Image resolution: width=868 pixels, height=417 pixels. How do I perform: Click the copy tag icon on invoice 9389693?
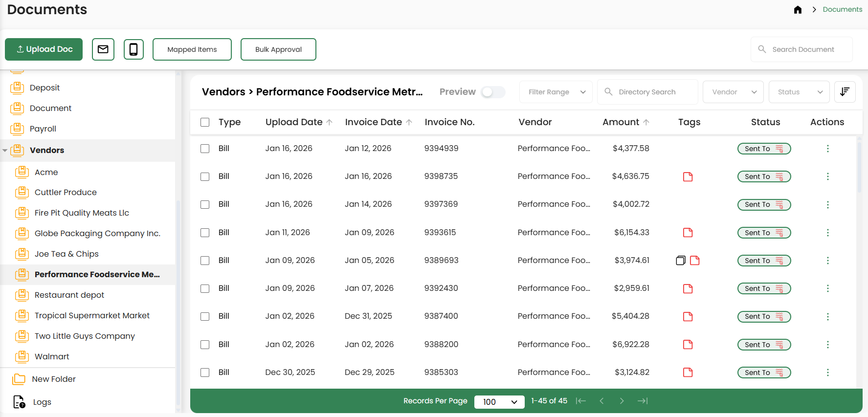[x=680, y=261]
